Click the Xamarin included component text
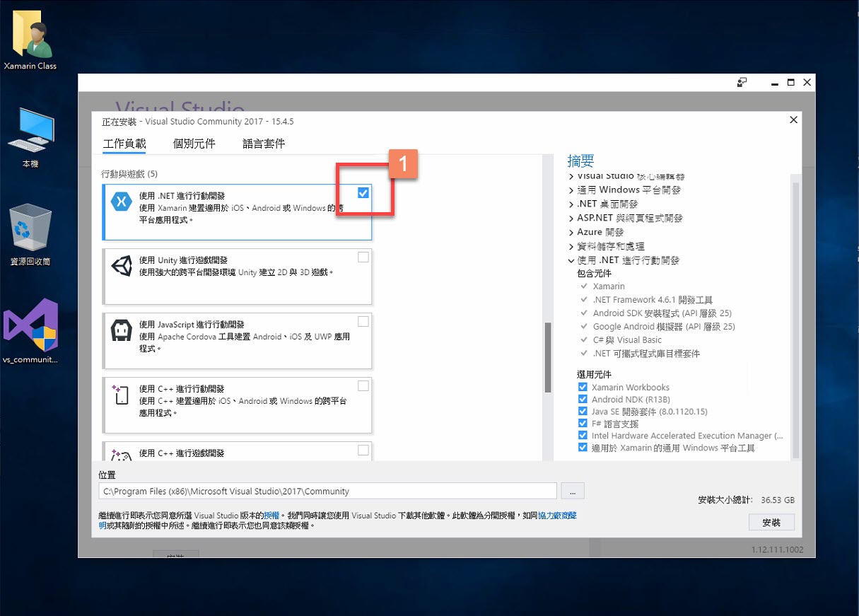The width and height of the screenshot is (859, 616). point(609,286)
